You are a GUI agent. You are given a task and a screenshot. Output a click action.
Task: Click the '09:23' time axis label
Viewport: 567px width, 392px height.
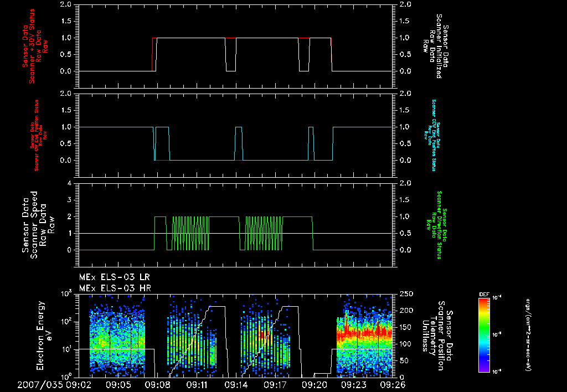tap(354, 385)
